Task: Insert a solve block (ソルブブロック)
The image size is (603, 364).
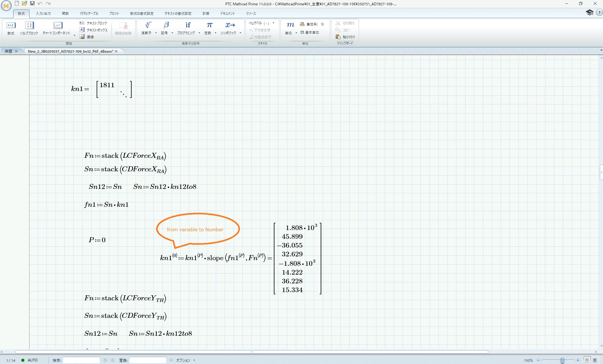Action: tap(29, 28)
